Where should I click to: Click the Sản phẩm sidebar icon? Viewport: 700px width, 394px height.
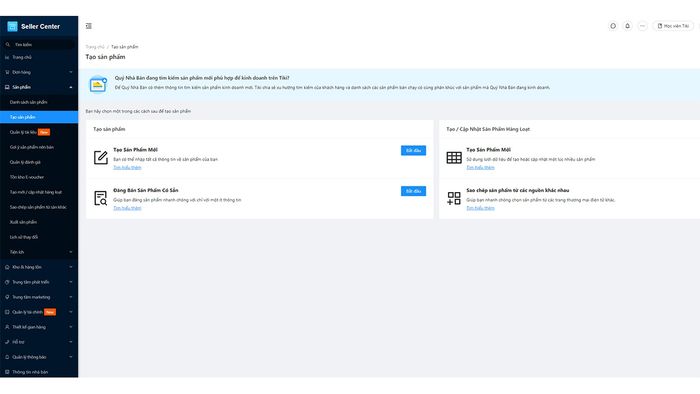coord(7,87)
